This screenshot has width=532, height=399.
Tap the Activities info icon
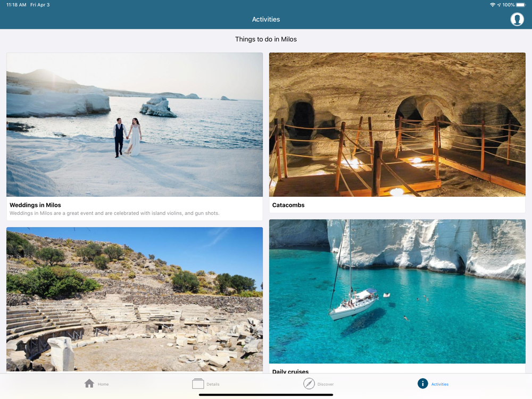coord(422,384)
